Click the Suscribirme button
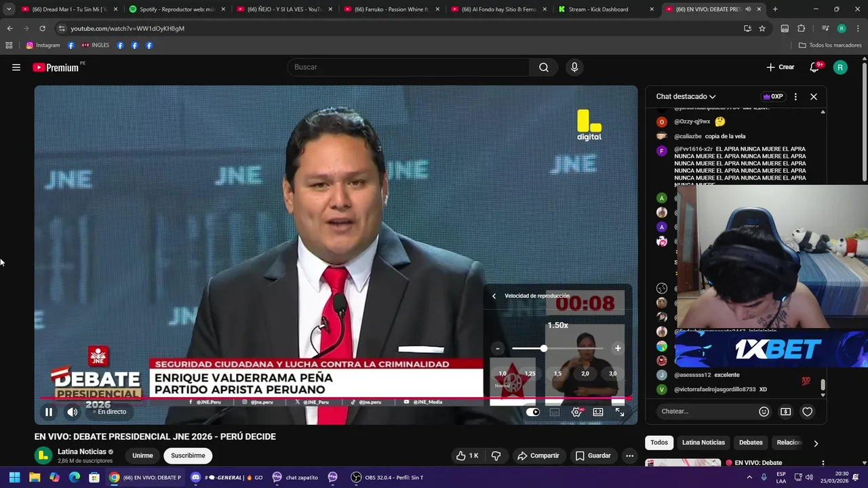 click(x=188, y=455)
